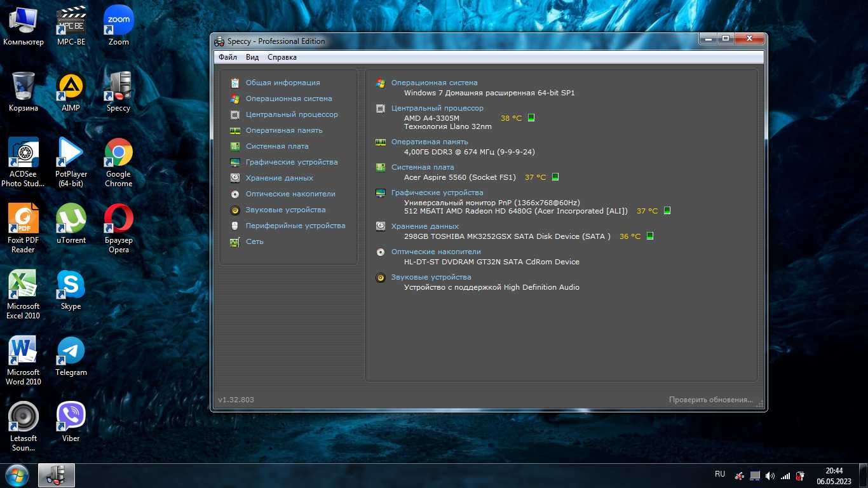This screenshot has width=868, height=488.
Task: Click the motherboard icon in summary panel
Action: coord(381,168)
